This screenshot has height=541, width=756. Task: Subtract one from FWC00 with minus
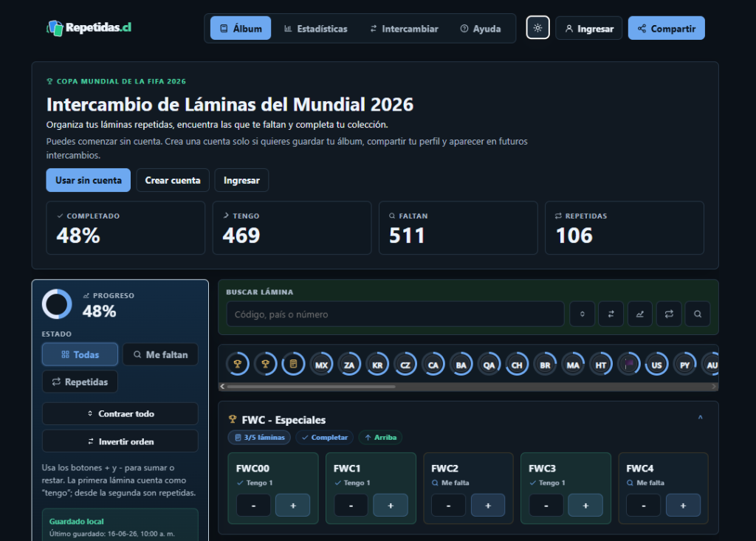point(254,506)
